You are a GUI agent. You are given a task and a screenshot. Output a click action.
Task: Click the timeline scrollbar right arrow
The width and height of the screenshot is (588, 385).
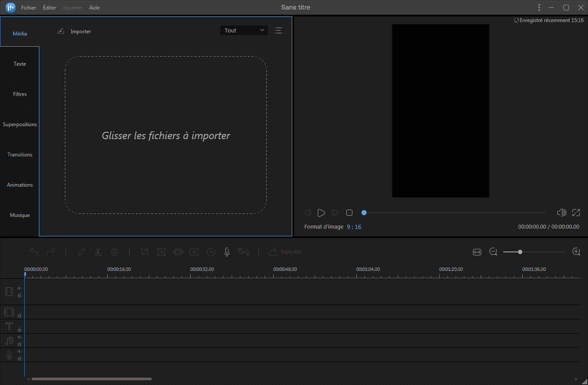(576, 379)
